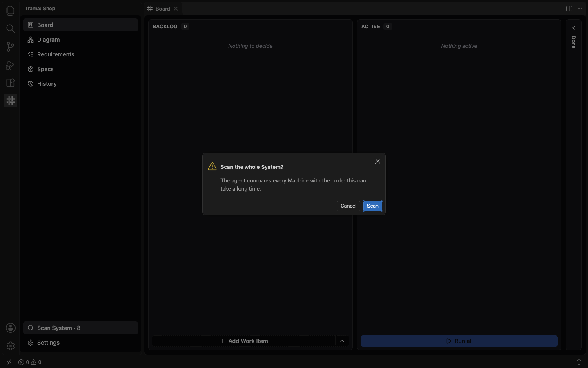Select Board in the sidebar

click(80, 25)
